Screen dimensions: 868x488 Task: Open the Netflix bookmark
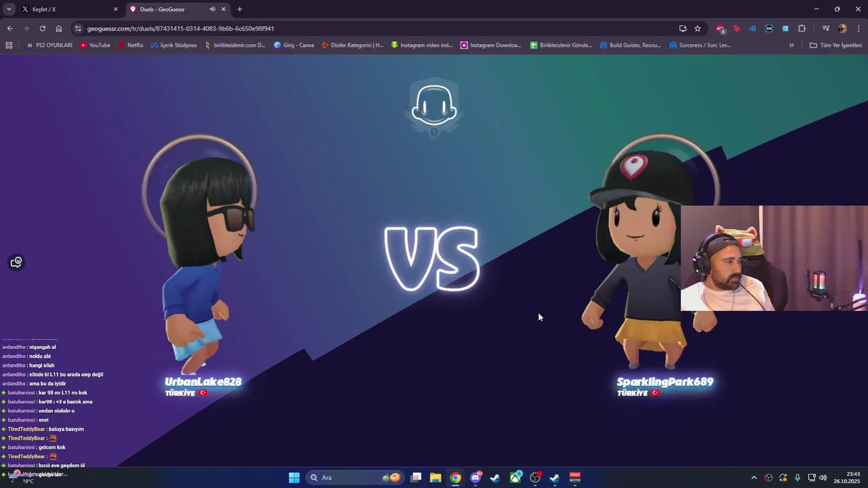pyautogui.click(x=131, y=45)
